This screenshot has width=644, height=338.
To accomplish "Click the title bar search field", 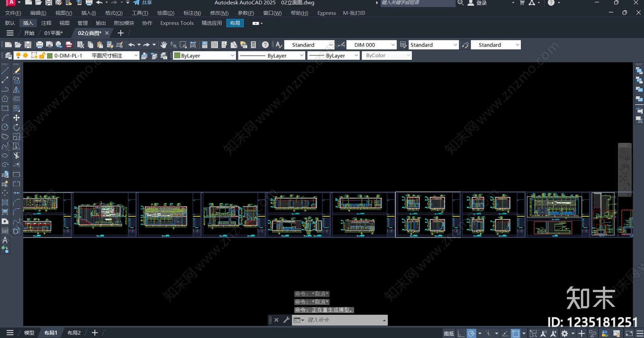I will 418,3.
